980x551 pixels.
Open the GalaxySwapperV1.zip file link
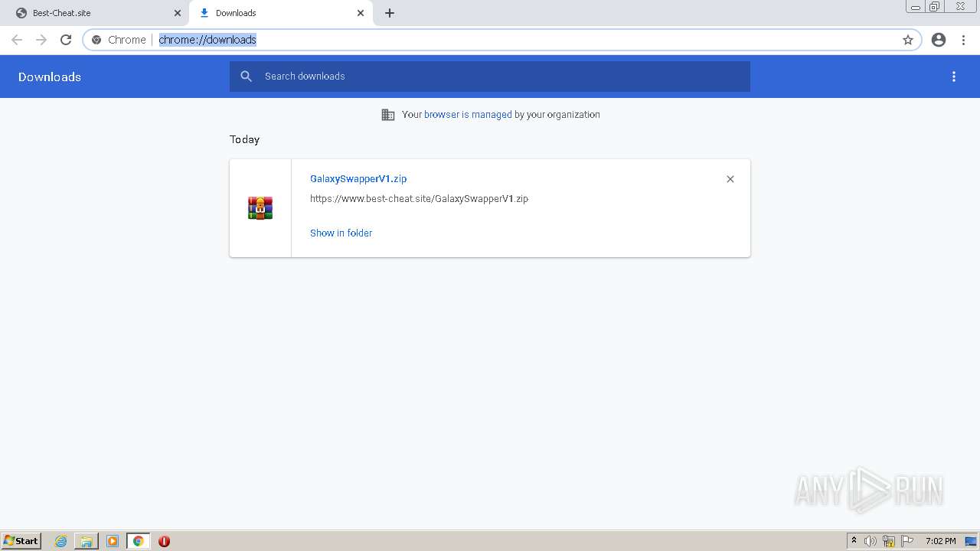[358, 179]
